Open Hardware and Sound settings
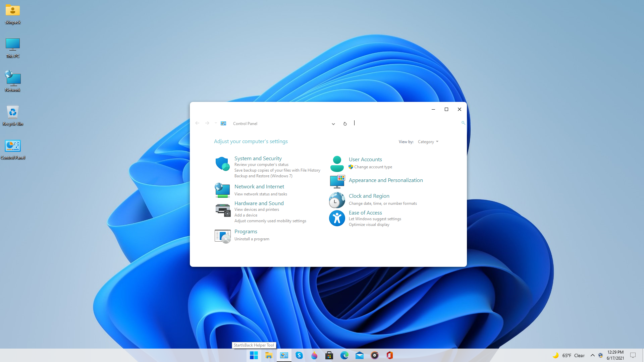The width and height of the screenshot is (644, 362). (259, 203)
